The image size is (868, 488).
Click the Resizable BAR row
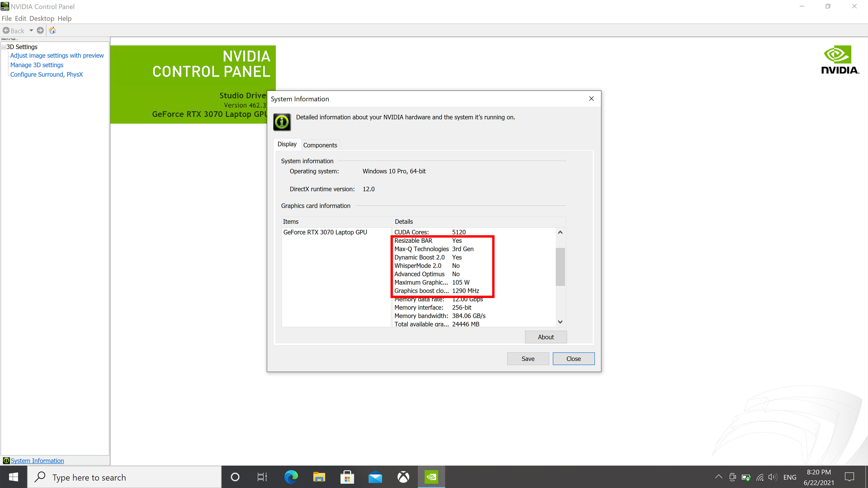[428, 241]
